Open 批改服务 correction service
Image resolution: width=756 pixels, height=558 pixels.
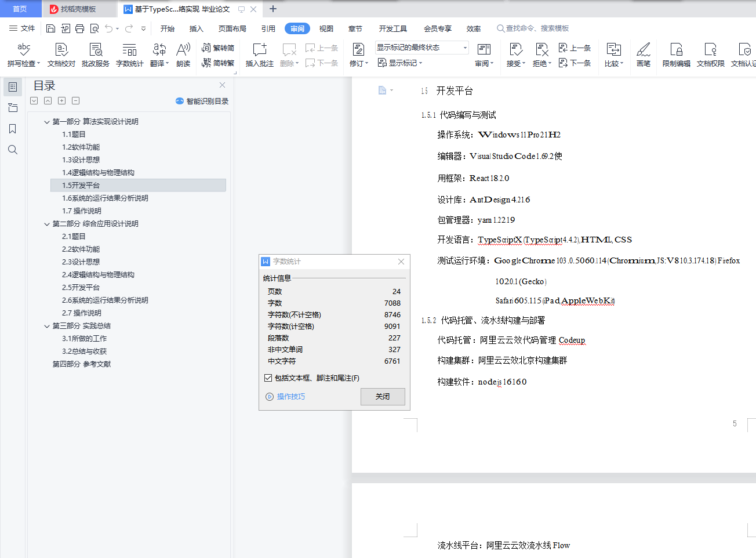pyautogui.click(x=96, y=55)
